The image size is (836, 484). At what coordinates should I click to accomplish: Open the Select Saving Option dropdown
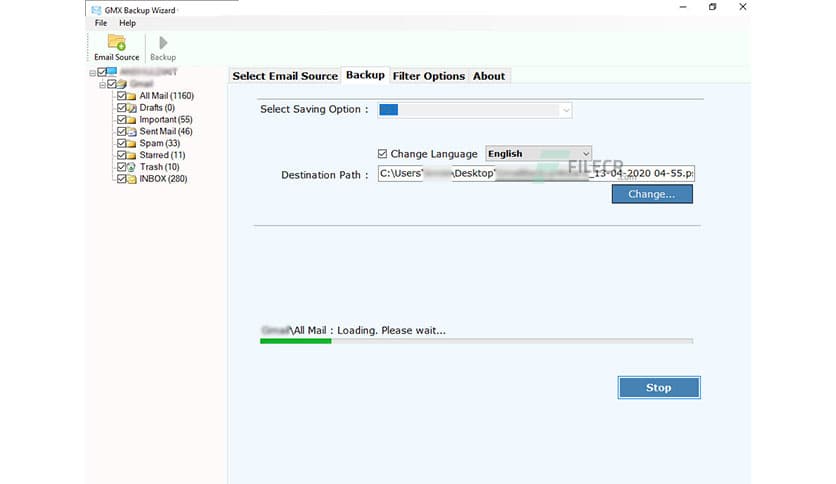tap(475, 110)
